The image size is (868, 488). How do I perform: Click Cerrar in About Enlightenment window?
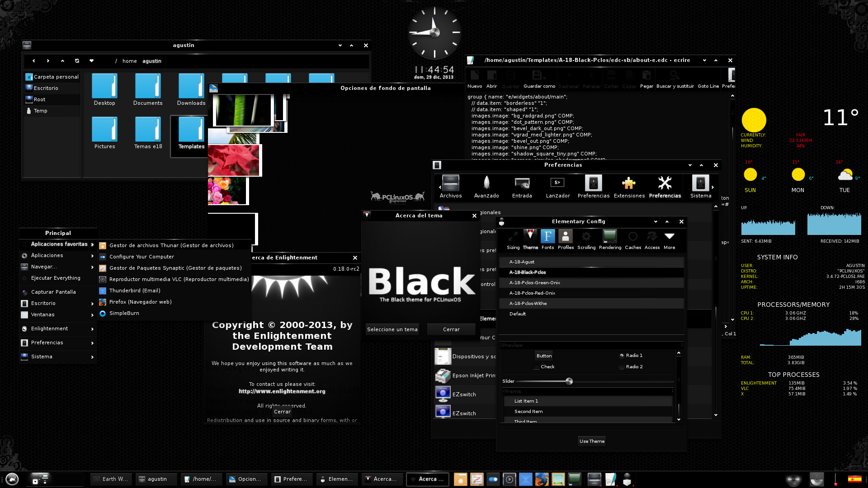(x=282, y=412)
